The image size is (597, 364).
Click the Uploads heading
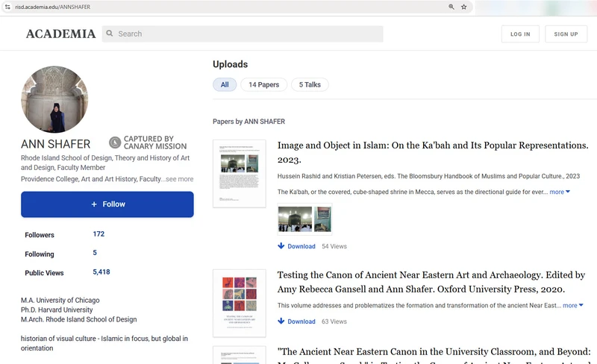(x=231, y=64)
